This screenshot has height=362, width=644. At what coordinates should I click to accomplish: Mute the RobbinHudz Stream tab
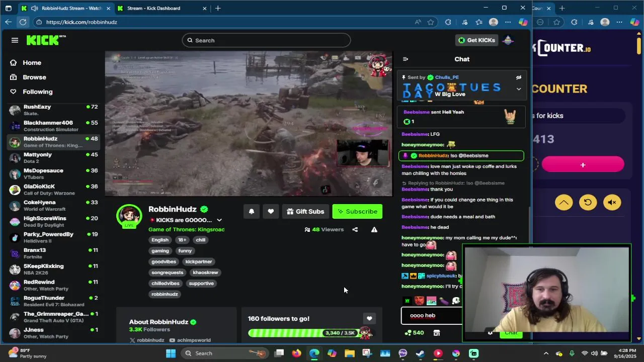[x=34, y=8]
